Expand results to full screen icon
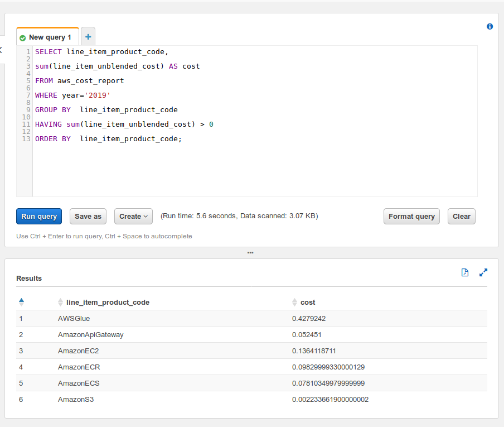The width and height of the screenshot is (504, 427). (x=483, y=272)
